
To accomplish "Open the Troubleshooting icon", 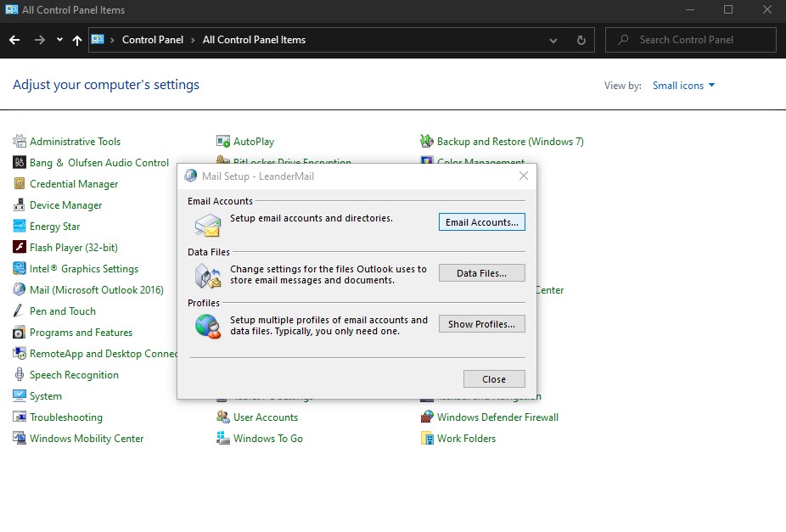I will point(19,417).
